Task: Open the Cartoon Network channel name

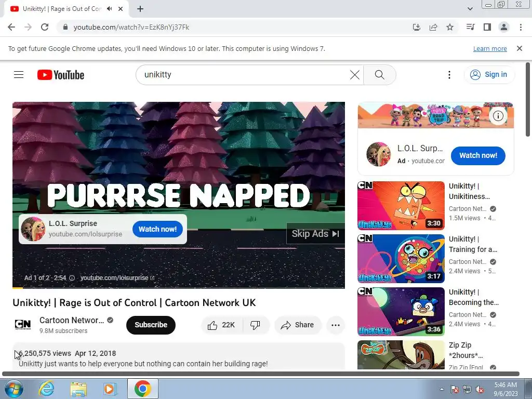Action: coord(72,320)
